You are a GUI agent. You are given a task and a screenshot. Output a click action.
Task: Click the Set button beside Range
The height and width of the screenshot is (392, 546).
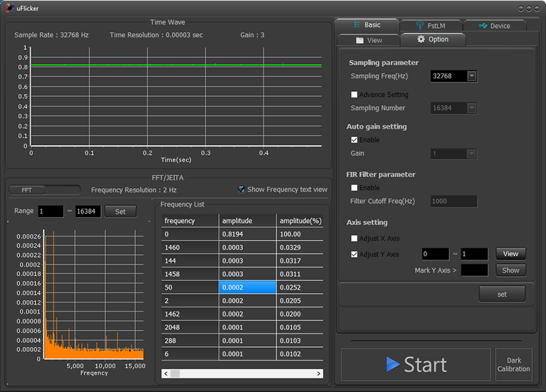click(x=120, y=211)
